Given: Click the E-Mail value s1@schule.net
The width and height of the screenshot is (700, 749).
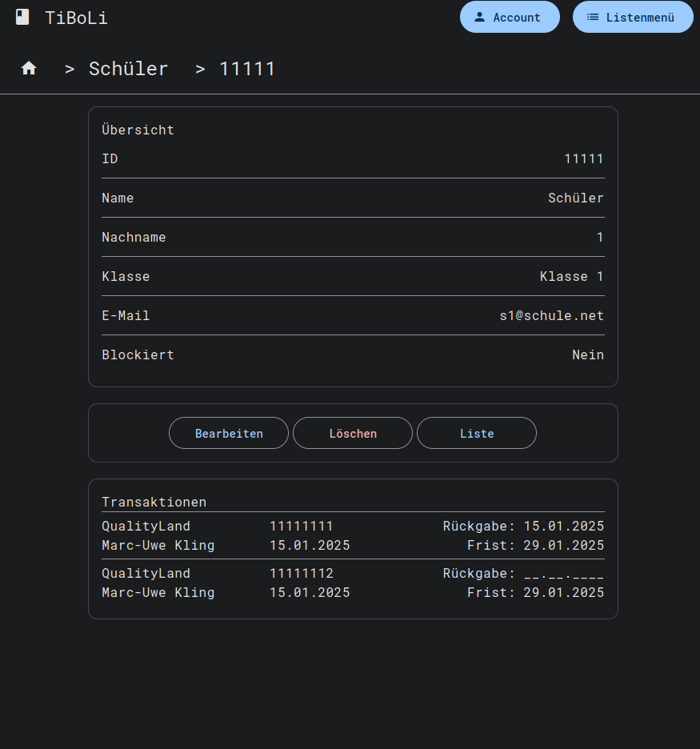Looking at the screenshot, I should tap(551, 315).
